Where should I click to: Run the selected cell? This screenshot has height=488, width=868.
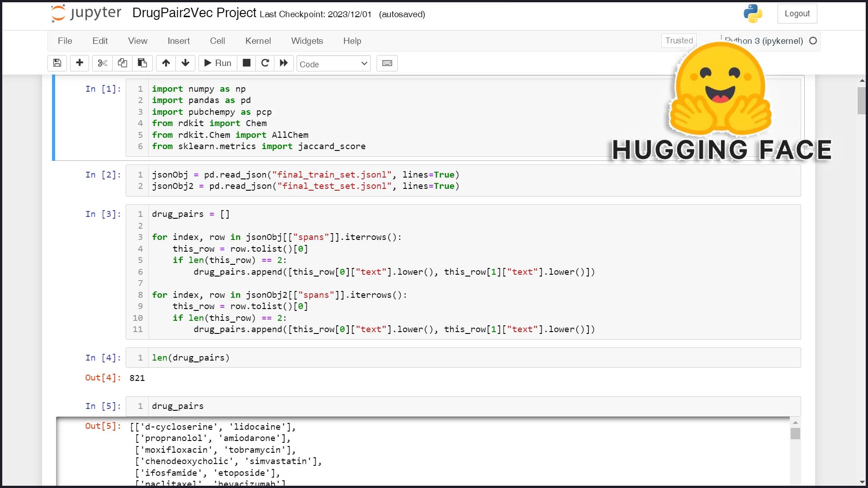pos(218,63)
